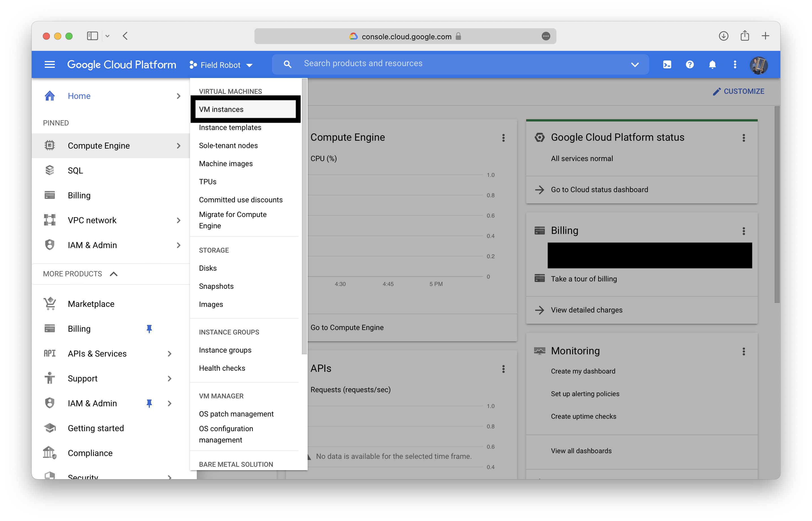
Task: Click the SQL stack icon
Action: pos(50,170)
